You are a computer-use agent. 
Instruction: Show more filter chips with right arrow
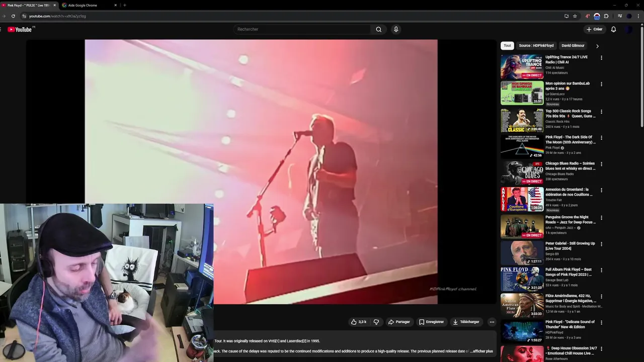597,46
